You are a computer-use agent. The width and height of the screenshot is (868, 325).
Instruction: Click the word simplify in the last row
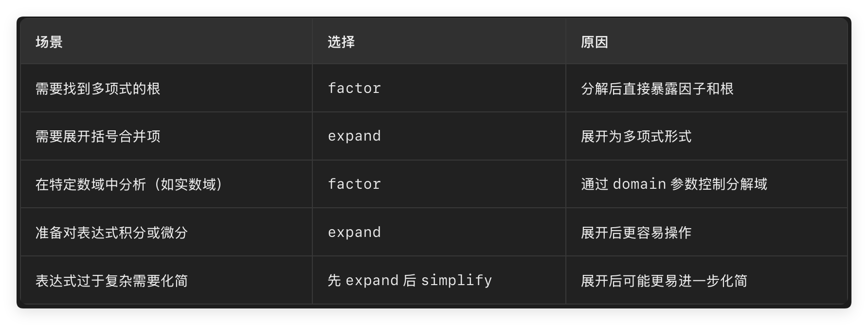456,281
